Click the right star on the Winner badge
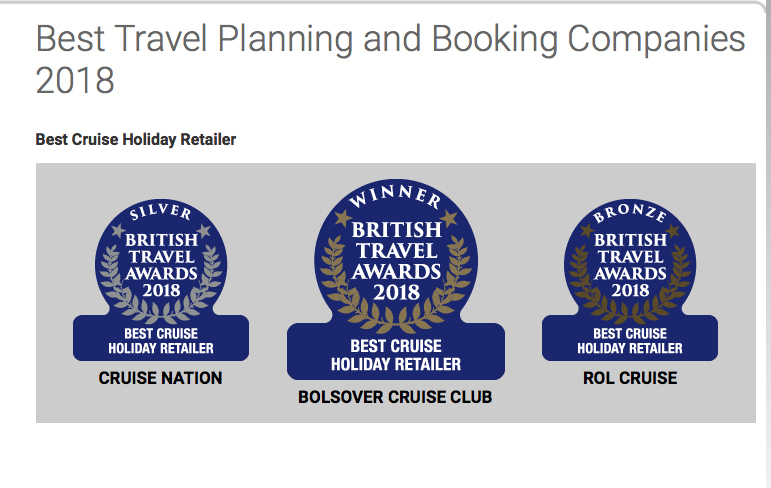This screenshot has width=771, height=488. [449, 218]
